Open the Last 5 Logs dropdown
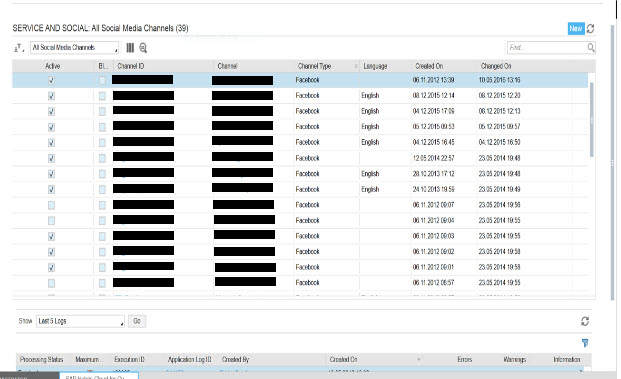Screen dimensions: 621x379 (x=80, y=321)
